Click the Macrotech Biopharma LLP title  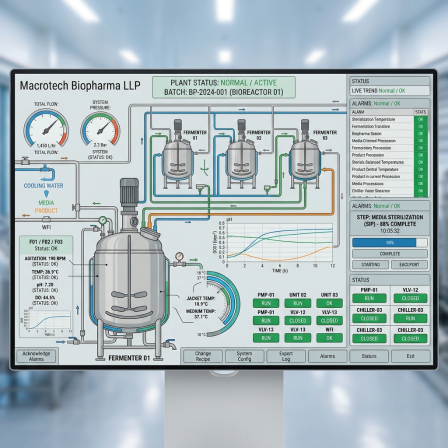(x=80, y=86)
